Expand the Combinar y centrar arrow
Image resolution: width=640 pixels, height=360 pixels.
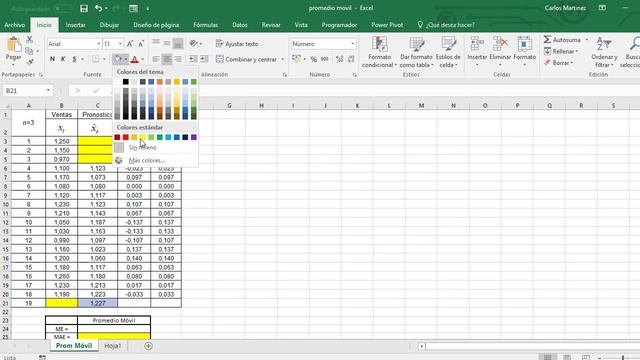pos(282,60)
